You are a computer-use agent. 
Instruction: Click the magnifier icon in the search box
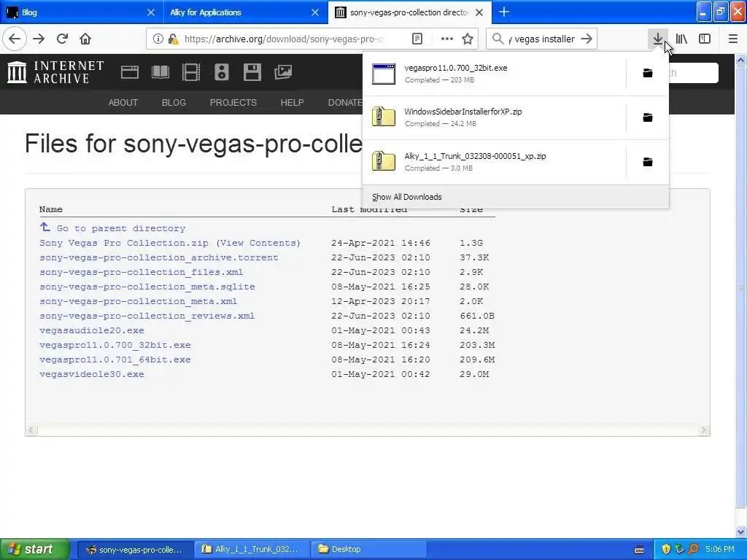pyautogui.click(x=498, y=39)
